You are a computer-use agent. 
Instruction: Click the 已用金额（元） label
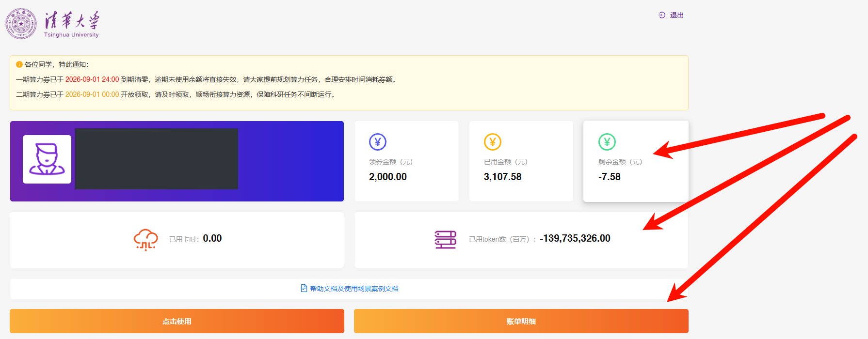[506, 162]
